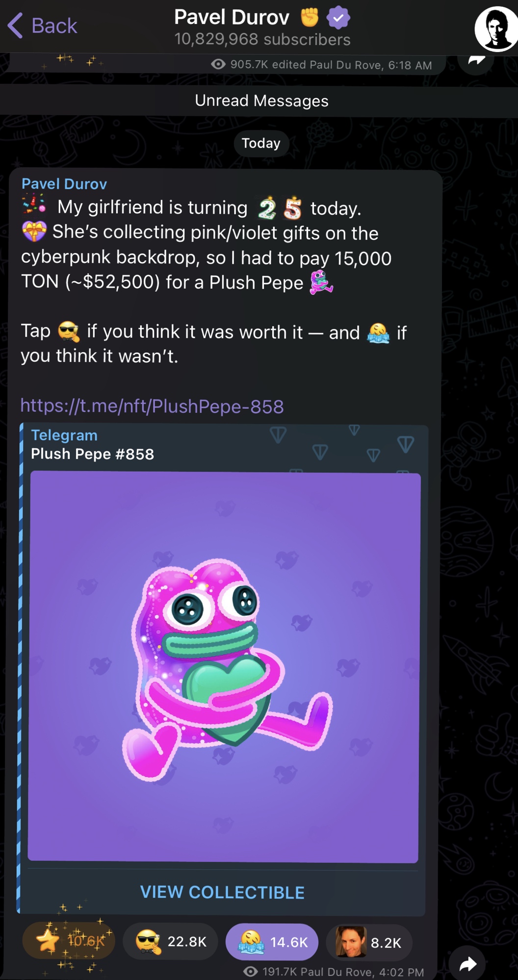The image size is (518, 980).
Task: Tap the Back chevron arrow
Action: pos(15,25)
